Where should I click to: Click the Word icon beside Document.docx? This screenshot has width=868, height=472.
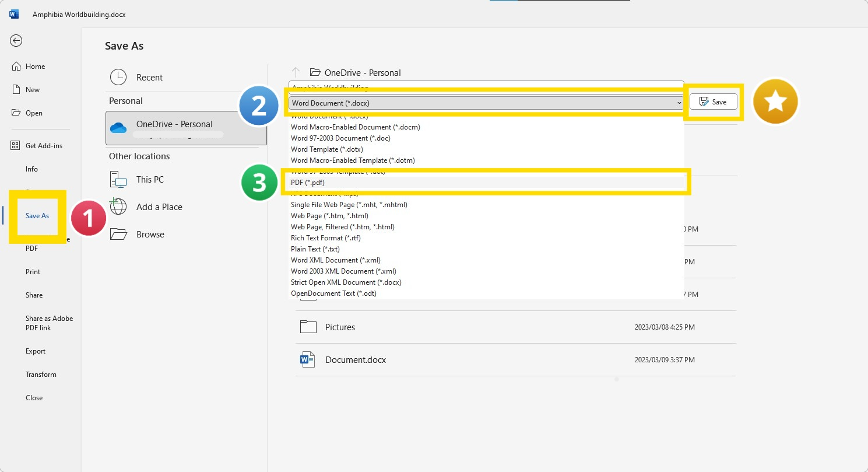coord(308,359)
